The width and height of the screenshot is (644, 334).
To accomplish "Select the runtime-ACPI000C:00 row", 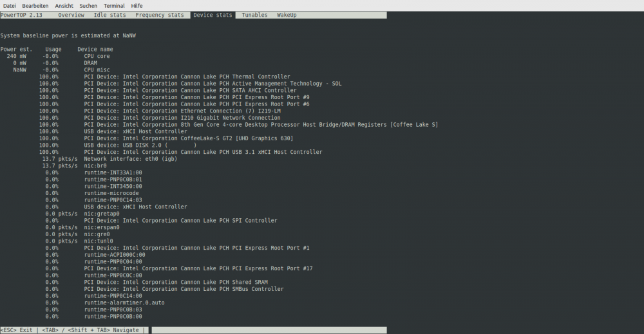I will (95, 255).
